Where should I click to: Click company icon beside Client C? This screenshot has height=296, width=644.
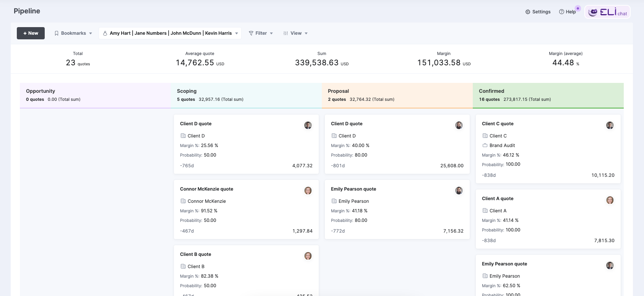click(485, 136)
